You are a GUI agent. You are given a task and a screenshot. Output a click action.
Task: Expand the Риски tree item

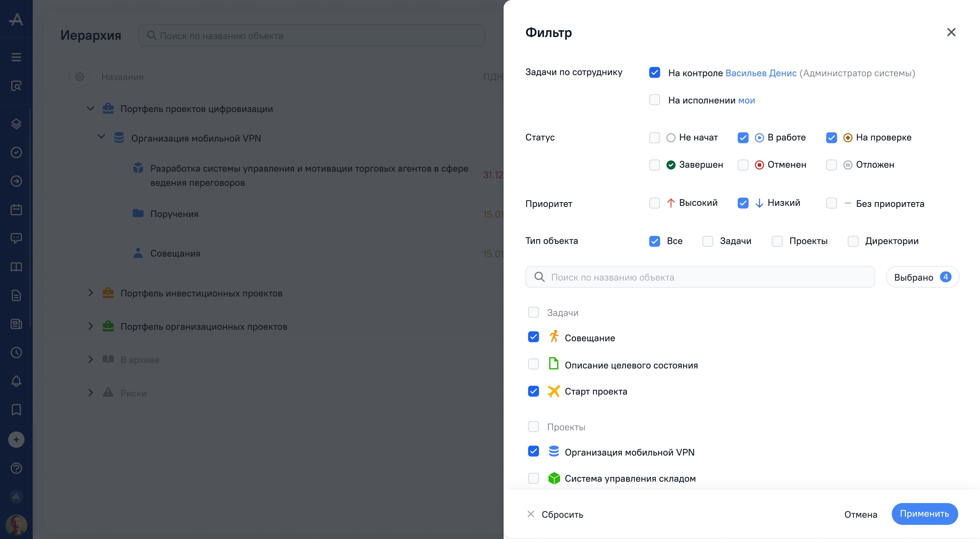point(90,393)
